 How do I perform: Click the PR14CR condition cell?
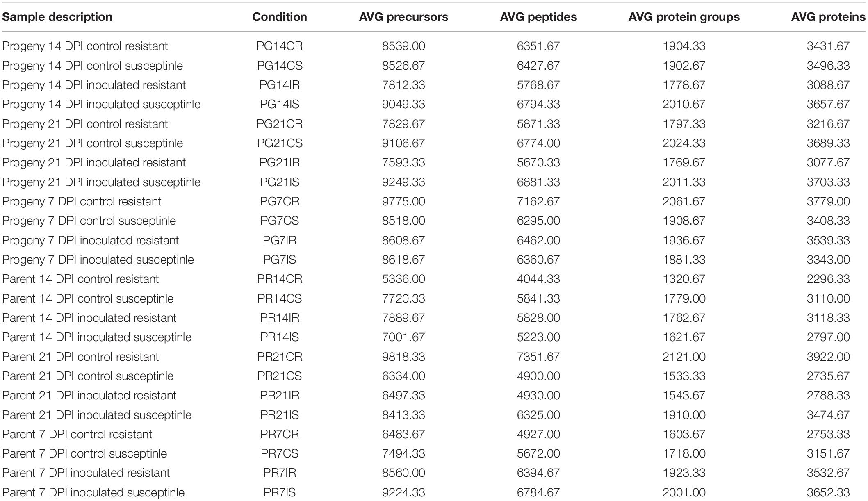(x=280, y=279)
